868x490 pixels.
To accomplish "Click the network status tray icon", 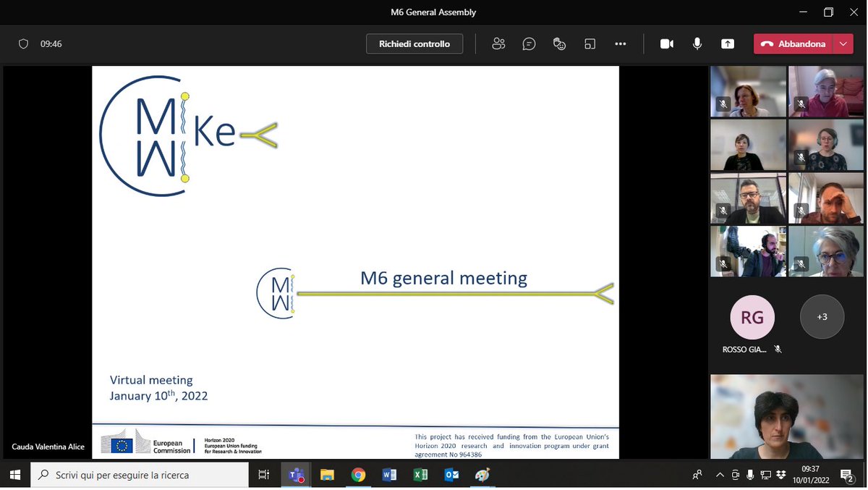I will [765, 475].
